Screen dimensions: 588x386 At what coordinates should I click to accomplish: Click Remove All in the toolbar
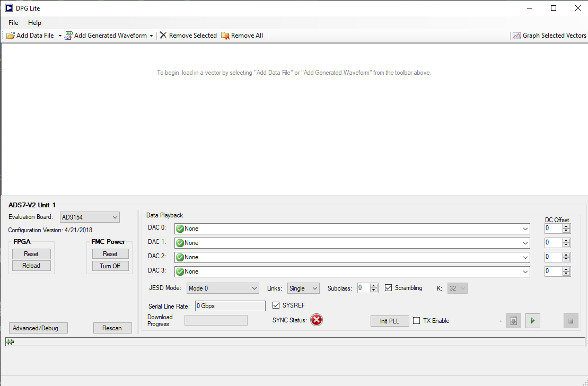242,36
